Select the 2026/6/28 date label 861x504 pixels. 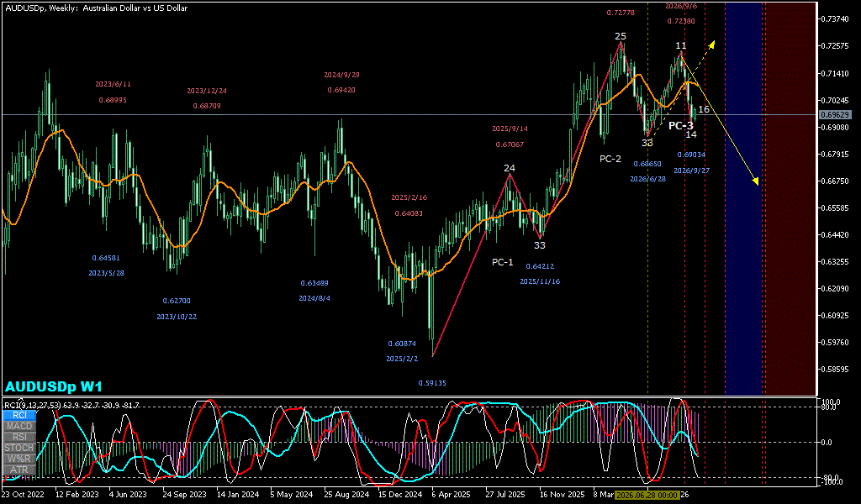647,179
